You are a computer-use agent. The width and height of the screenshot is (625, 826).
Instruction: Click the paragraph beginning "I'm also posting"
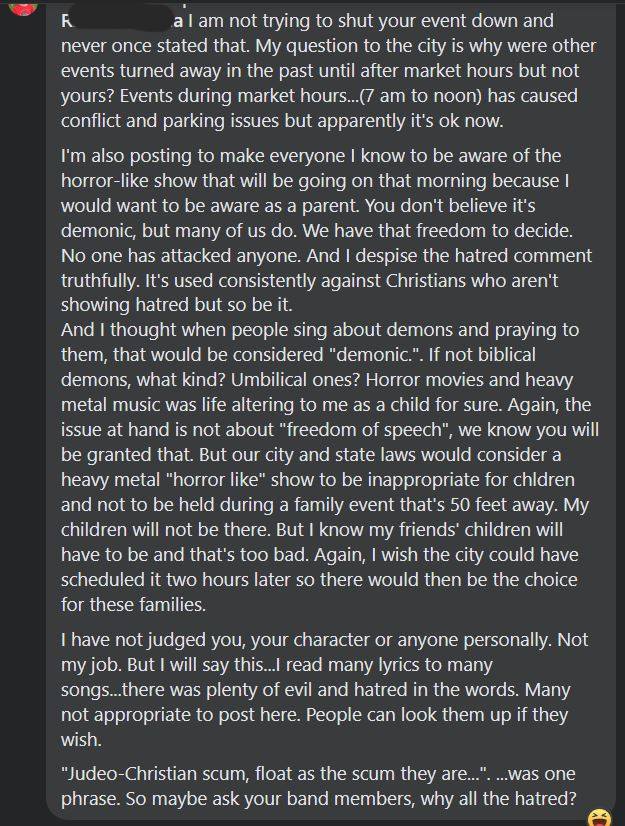(x=326, y=230)
